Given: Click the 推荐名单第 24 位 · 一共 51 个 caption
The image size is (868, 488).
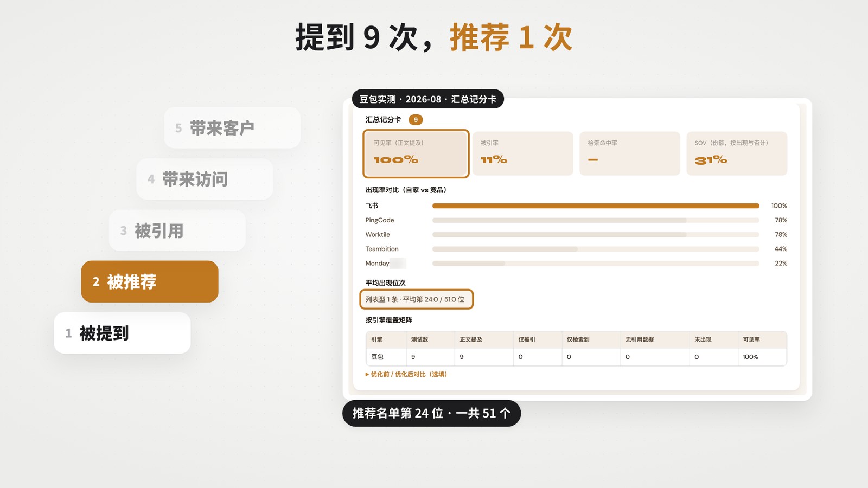Looking at the screenshot, I should [x=432, y=413].
